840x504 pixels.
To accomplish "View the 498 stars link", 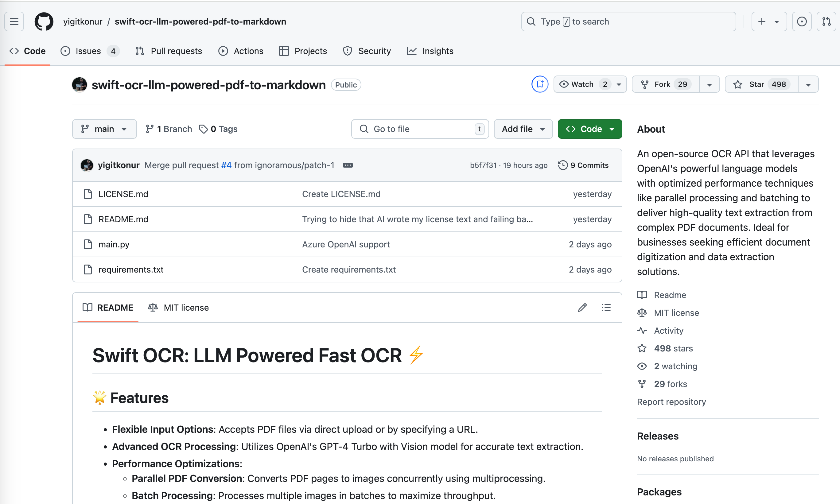I will click(x=665, y=348).
